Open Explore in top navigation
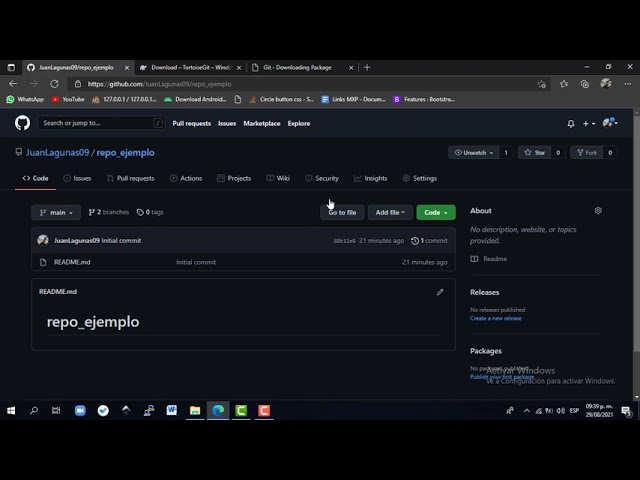 pyautogui.click(x=299, y=123)
